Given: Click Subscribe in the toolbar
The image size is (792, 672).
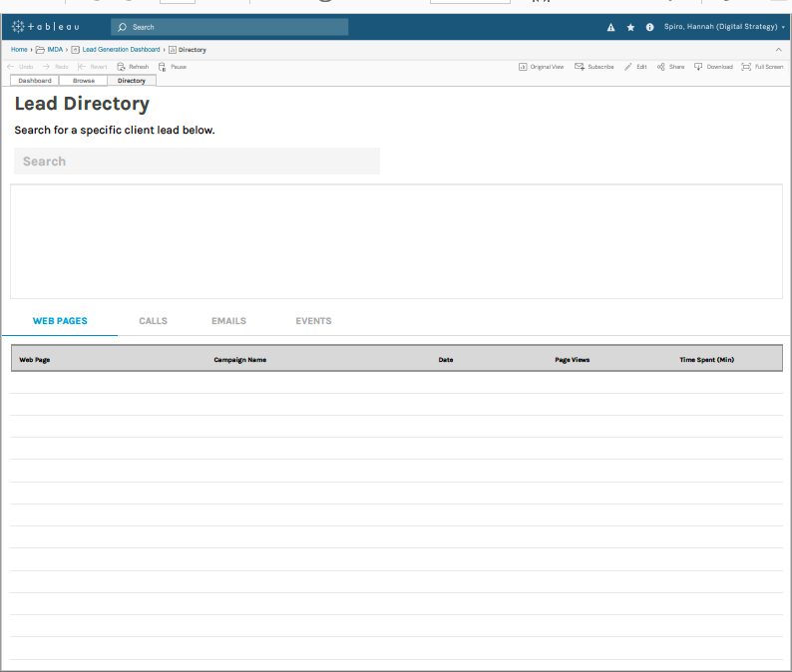Looking at the screenshot, I should point(594,67).
